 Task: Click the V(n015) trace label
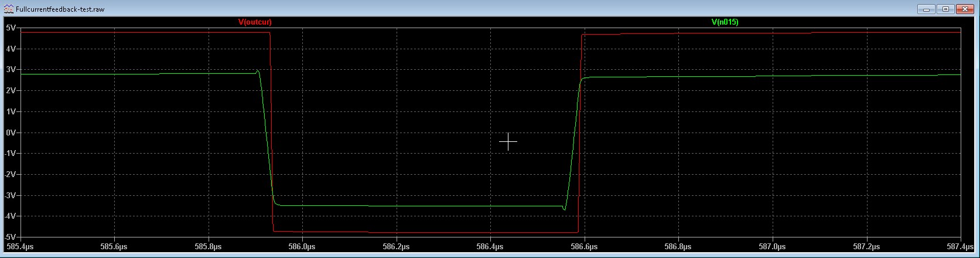(x=725, y=22)
